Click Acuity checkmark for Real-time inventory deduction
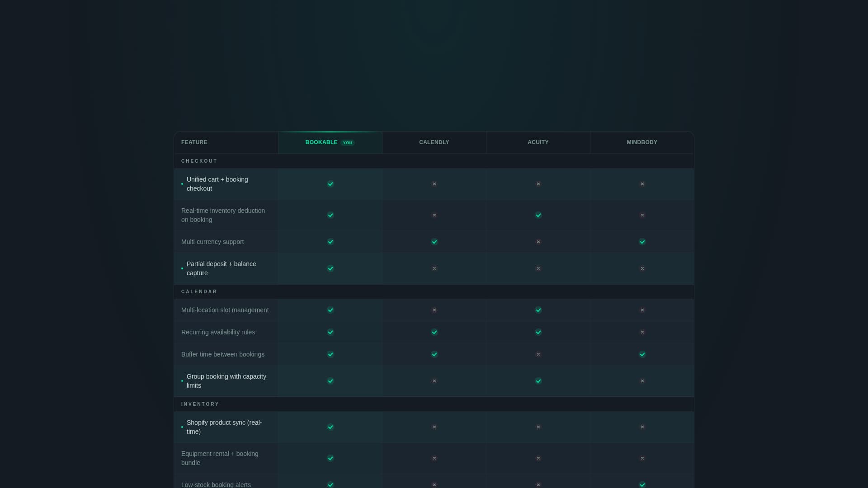Image resolution: width=868 pixels, height=488 pixels. [538, 215]
